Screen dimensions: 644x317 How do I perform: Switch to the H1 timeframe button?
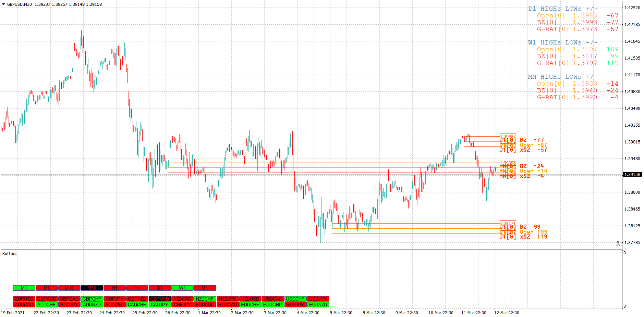coord(114,288)
